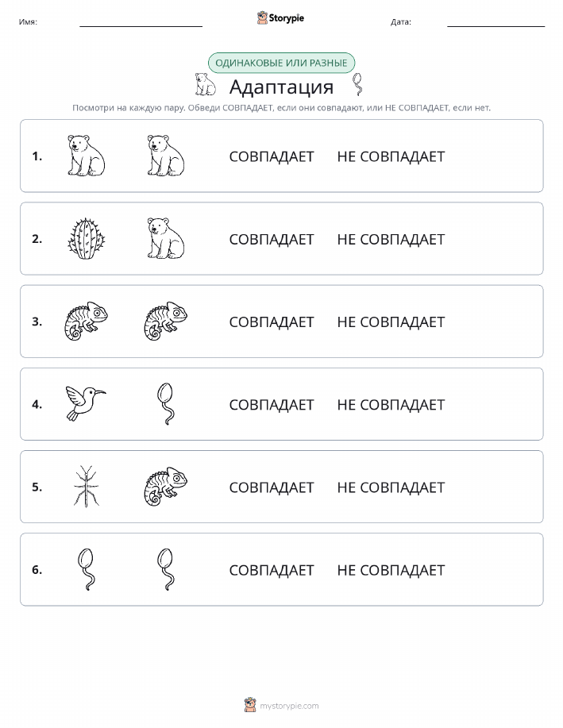
Task: Click the stick insect picture in row 5
Action: 87,486
